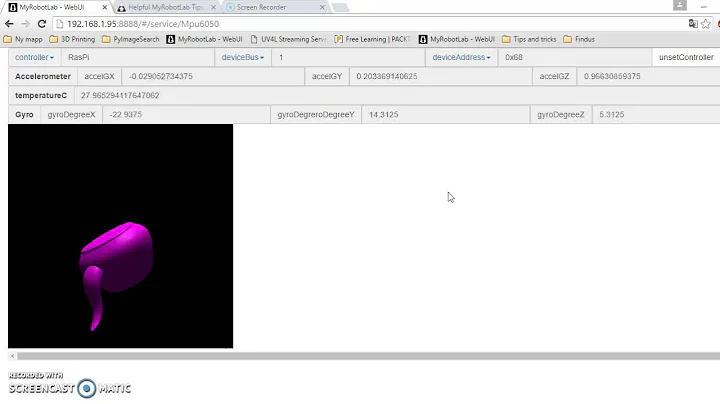Click the browser forward arrow
The image size is (720, 404).
click(25, 24)
